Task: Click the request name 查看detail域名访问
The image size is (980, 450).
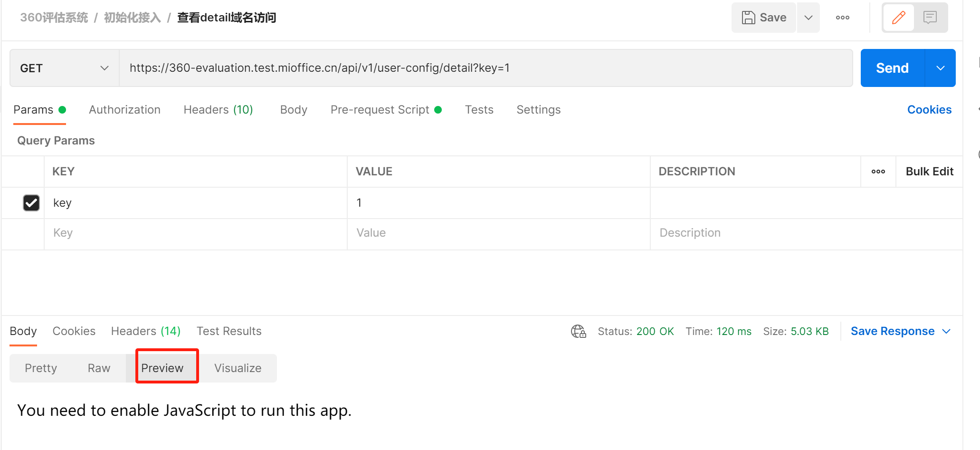Action: (227, 18)
